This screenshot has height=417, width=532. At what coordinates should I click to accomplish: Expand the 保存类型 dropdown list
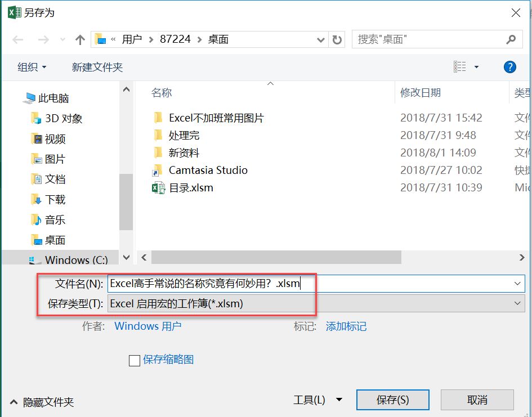tap(517, 303)
